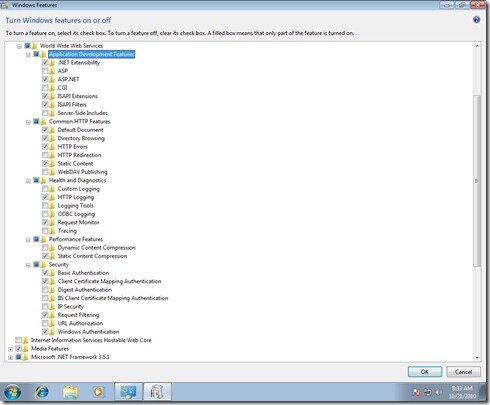Click OK to apply feature changes
Screen dimensions: 490x405
pyautogui.click(x=425, y=372)
